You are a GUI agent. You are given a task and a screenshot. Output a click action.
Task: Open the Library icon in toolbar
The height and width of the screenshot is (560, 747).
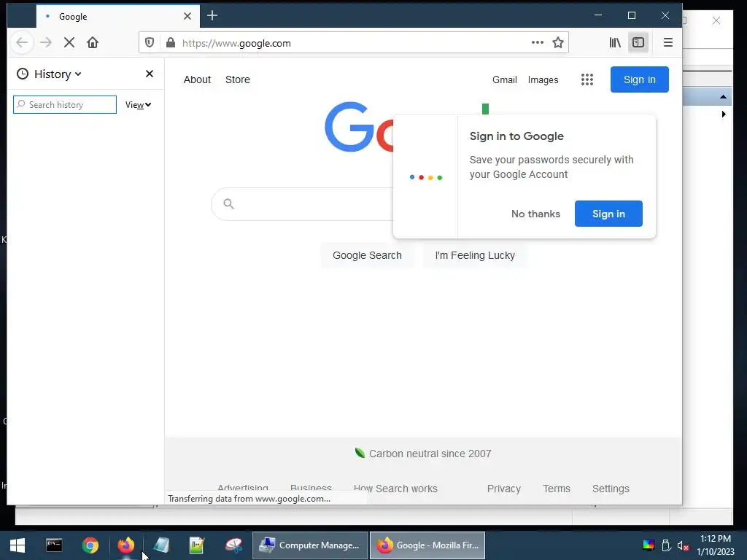pos(615,43)
